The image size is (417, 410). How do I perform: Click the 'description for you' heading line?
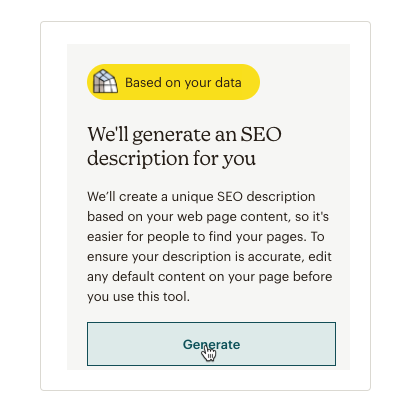[171, 158]
